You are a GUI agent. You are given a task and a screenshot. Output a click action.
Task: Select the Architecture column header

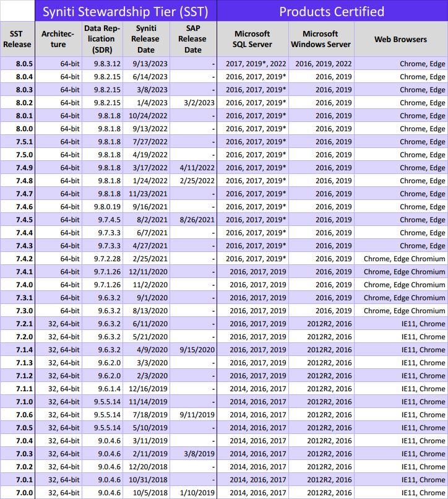point(59,39)
